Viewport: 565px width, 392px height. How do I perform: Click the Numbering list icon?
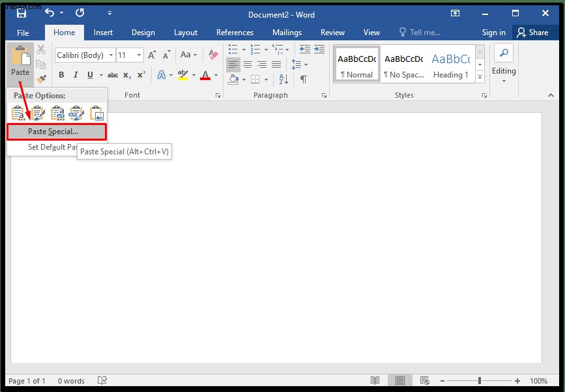click(255, 49)
